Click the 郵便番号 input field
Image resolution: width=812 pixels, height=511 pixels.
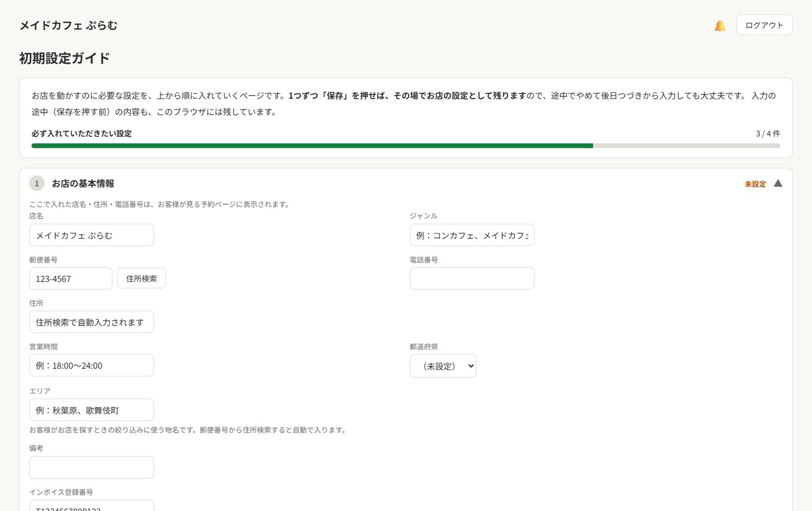(71, 278)
